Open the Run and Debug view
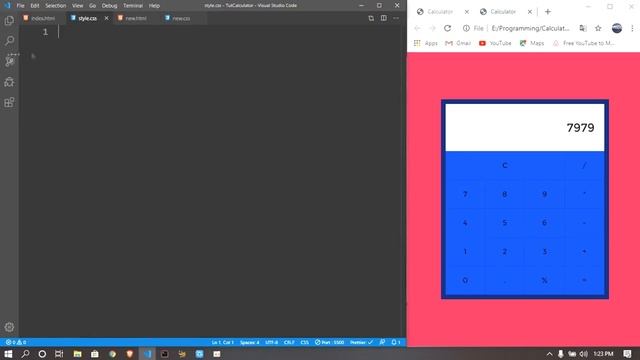The image size is (640, 360). tap(9, 82)
